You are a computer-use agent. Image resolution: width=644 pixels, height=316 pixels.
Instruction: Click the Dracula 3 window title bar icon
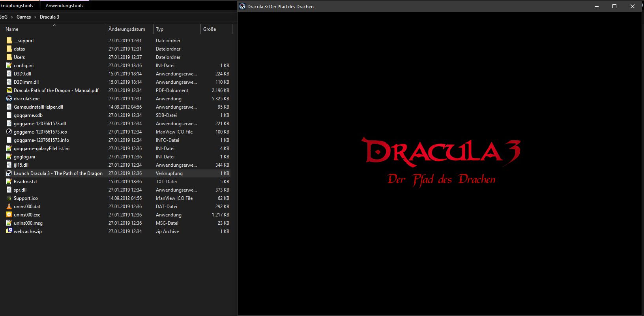[242, 6]
